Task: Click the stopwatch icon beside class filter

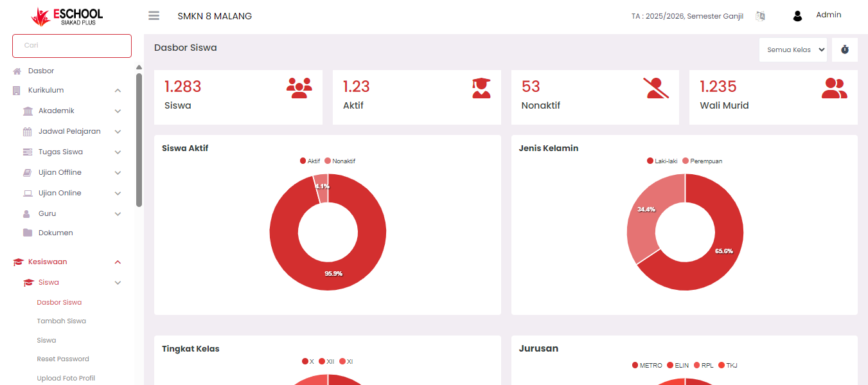Action: coord(844,49)
